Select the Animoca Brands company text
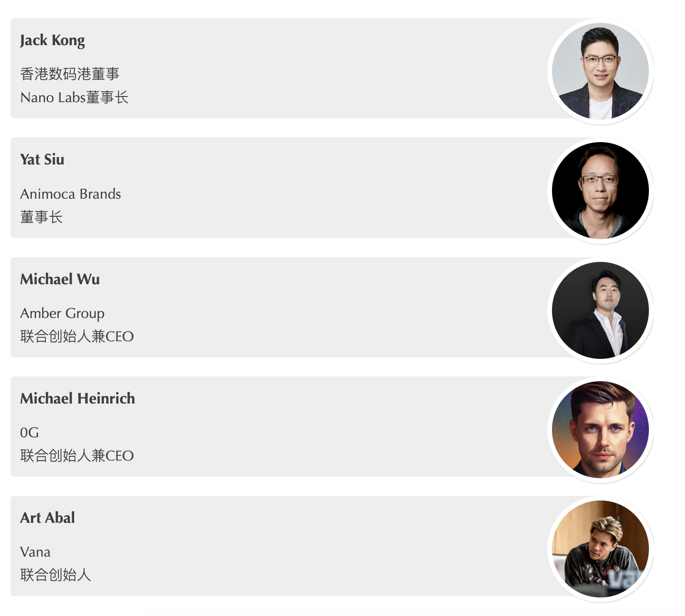Image resolution: width=685 pixels, height=616 pixels. pyautogui.click(x=70, y=194)
